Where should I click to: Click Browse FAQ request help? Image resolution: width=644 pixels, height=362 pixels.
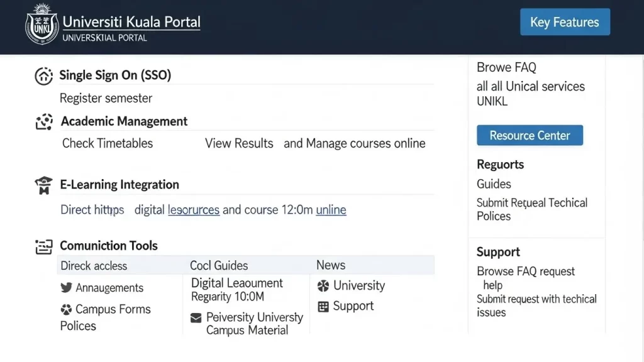click(x=526, y=278)
